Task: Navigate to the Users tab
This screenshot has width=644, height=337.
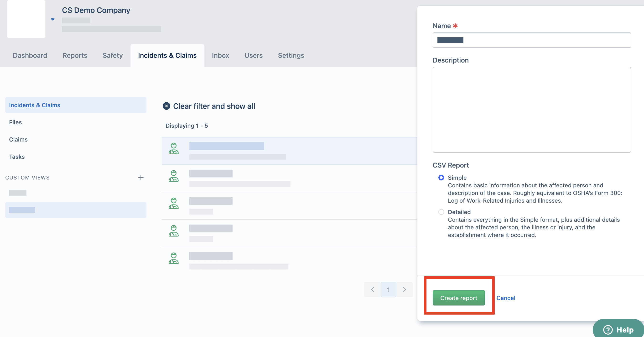Action: pyautogui.click(x=254, y=55)
